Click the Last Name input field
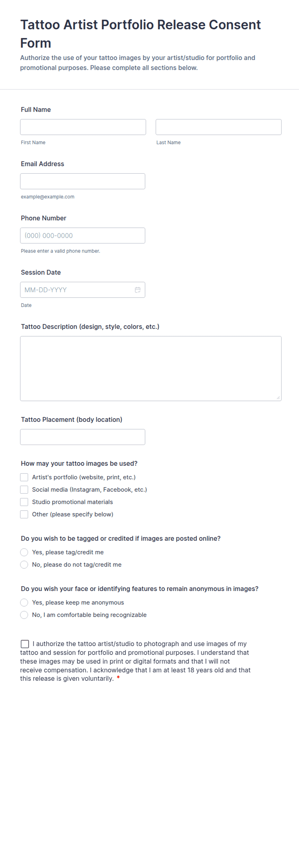299x868 pixels. click(x=219, y=127)
